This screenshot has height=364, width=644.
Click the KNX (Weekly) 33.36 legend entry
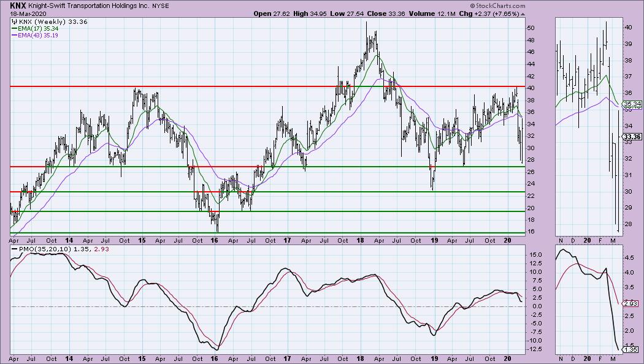click(53, 21)
